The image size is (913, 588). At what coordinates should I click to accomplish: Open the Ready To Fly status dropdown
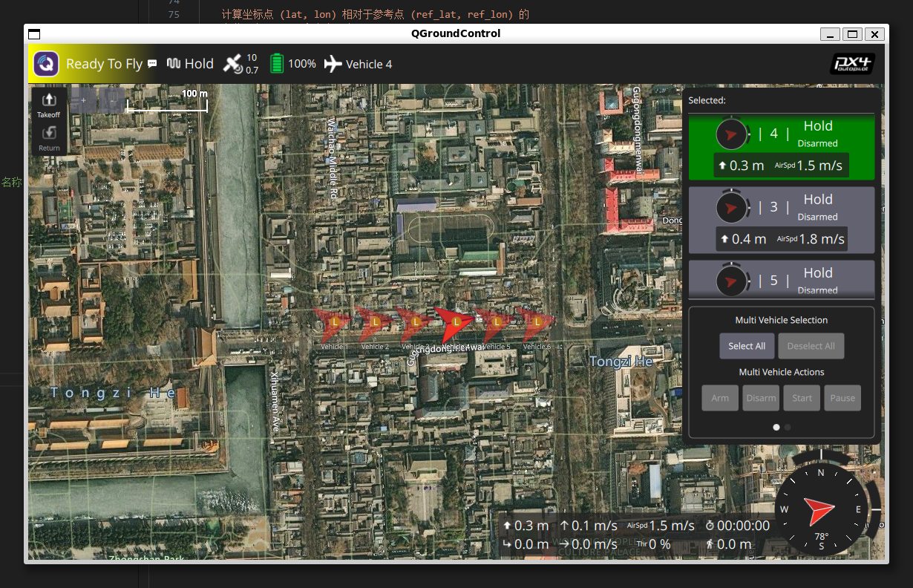click(x=104, y=64)
